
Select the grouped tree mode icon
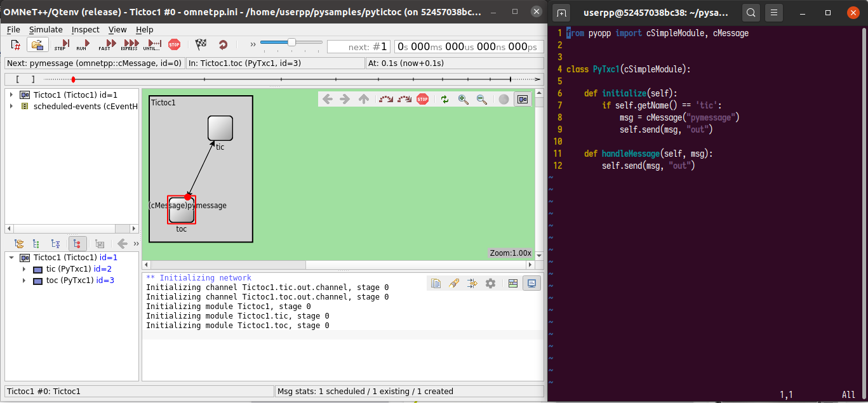pyautogui.click(x=19, y=244)
